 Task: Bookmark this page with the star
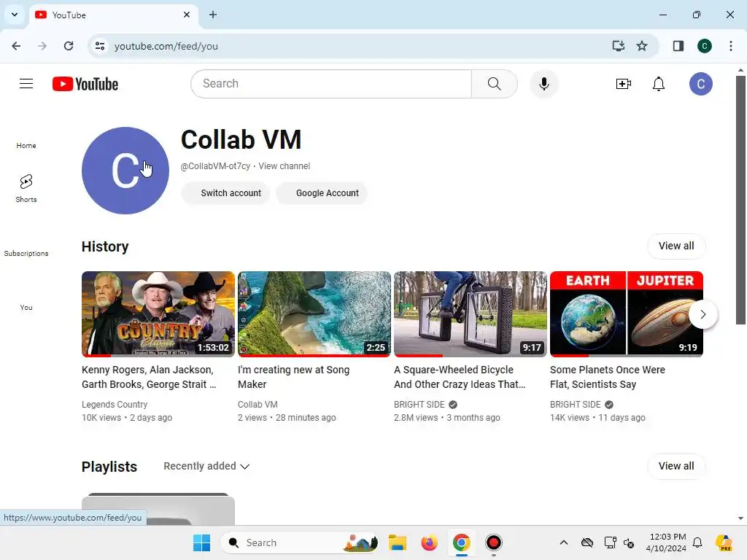tap(642, 46)
